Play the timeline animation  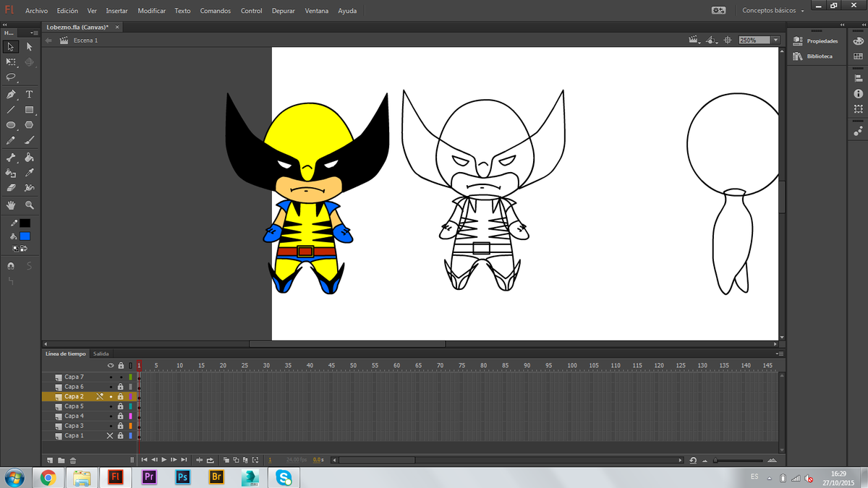164,460
